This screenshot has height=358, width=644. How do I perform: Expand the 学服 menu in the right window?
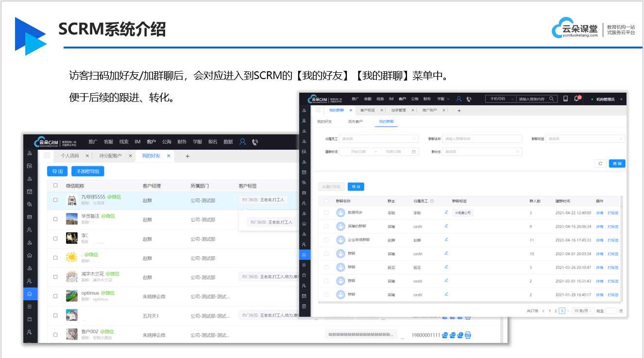coord(443,98)
